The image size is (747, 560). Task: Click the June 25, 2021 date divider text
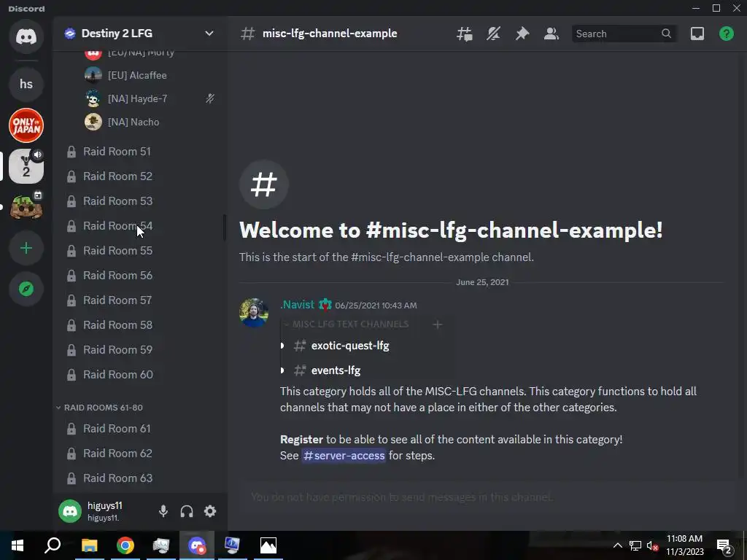click(x=482, y=282)
